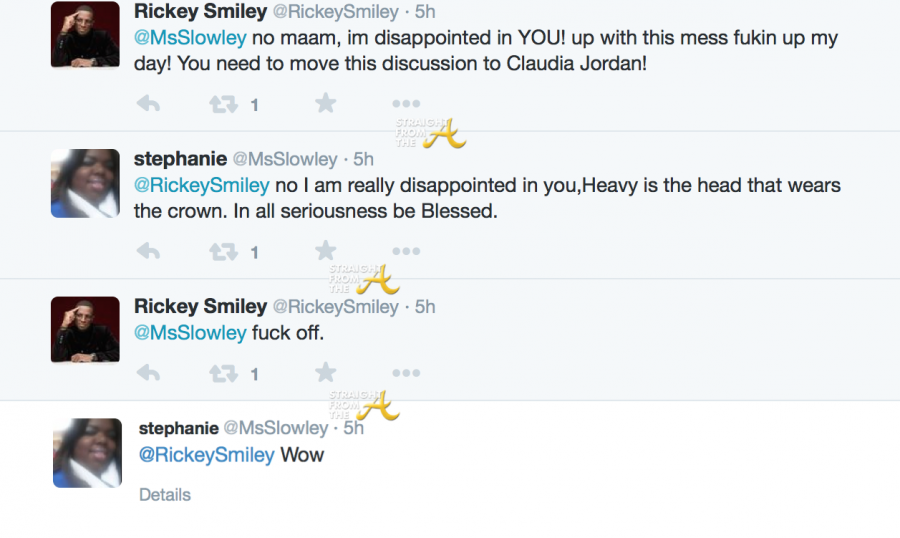This screenshot has width=900, height=538.
Task: Click stephanie's avatar on the 'Wow' tweet
Action: (x=86, y=453)
